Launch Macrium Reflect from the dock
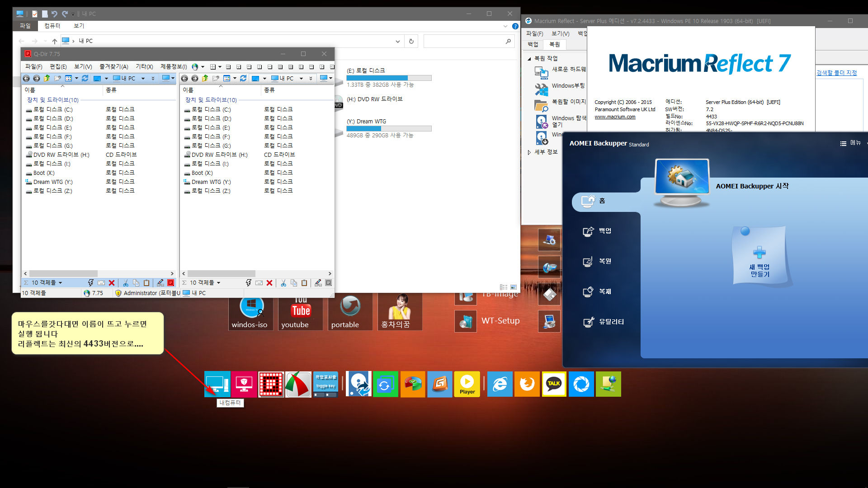868x488 pixels. pyautogui.click(x=359, y=384)
